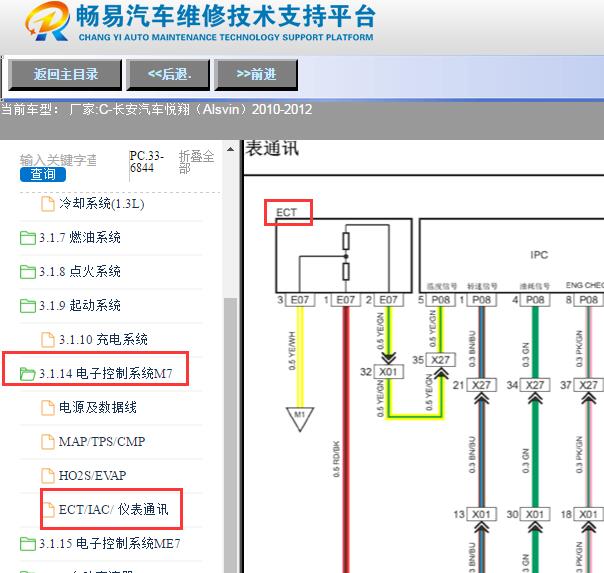Click the Chang Yi platform logo
This screenshot has width=604, height=573.
tap(48, 21)
